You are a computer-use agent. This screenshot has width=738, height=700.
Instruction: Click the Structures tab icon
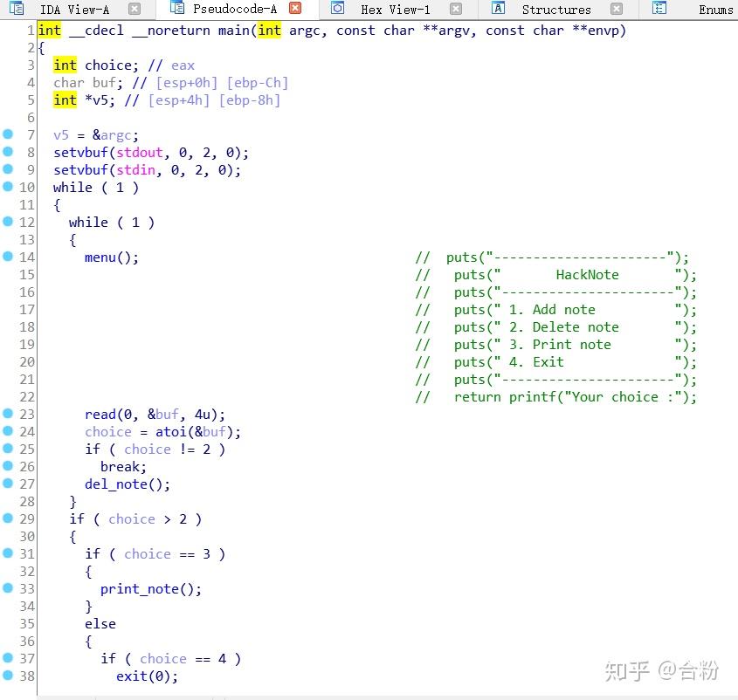point(498,10)
